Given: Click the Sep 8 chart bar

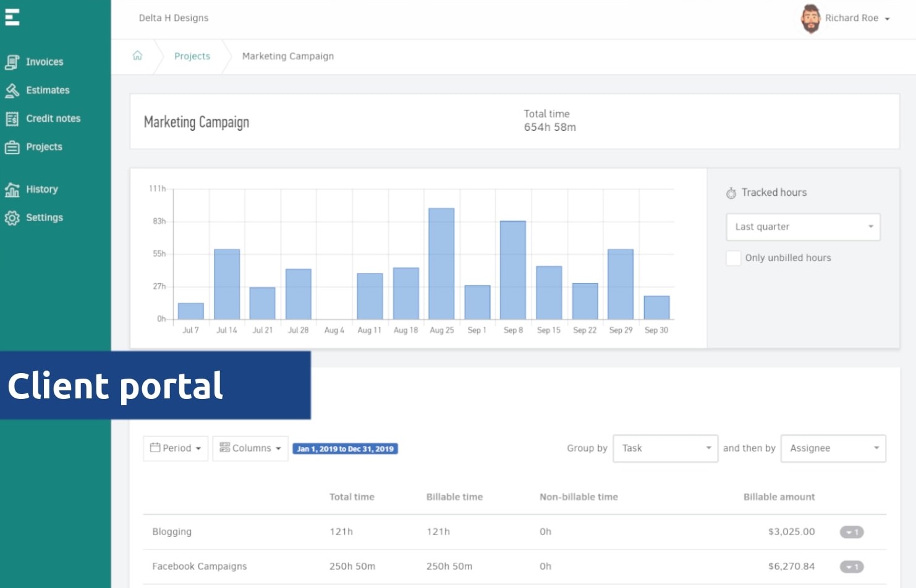Looking at the screenshot, I should click(x=513, y=270).
